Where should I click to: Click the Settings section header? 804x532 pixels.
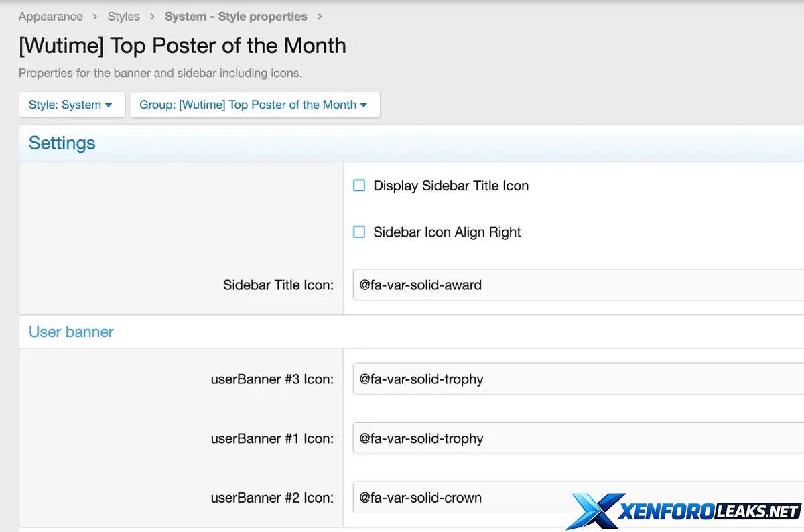[62, 143]
